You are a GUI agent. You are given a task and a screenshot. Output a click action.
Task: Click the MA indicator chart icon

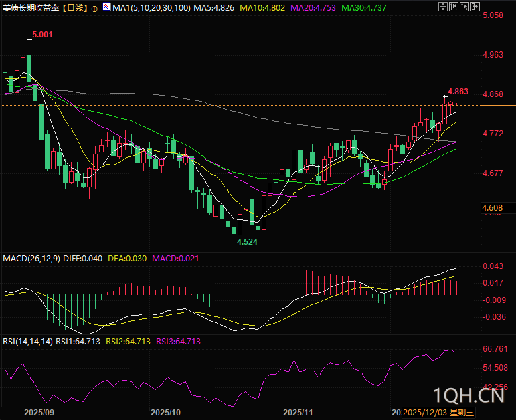click(106, 9)
